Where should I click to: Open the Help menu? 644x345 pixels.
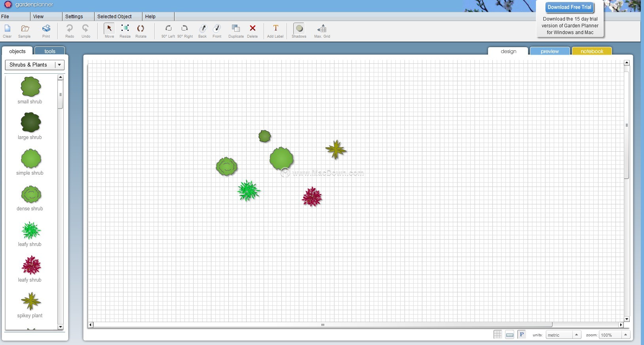(150, 17)
